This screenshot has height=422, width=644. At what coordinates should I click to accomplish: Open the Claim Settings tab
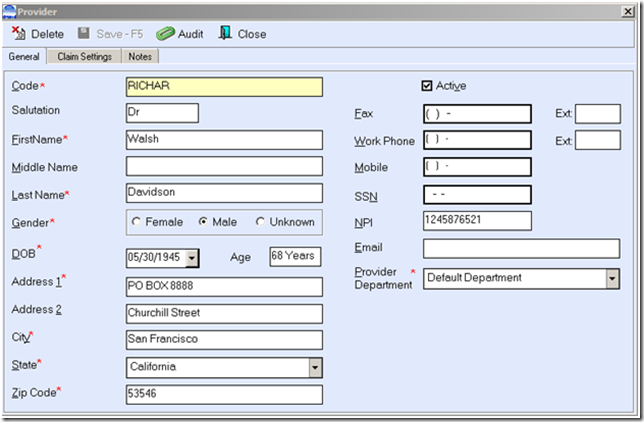84,56
